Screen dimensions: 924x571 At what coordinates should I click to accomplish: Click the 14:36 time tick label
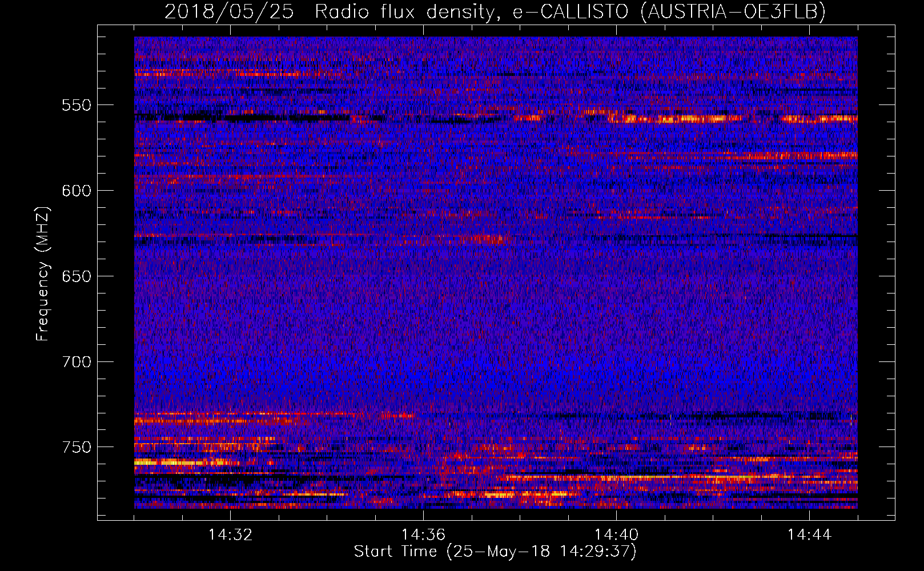click(423, 535)
